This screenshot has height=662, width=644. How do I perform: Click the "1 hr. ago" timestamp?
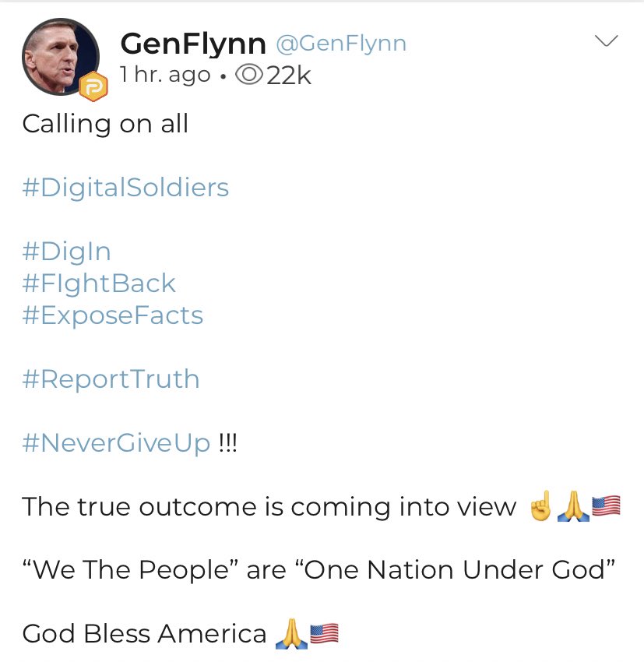point(165,75)
